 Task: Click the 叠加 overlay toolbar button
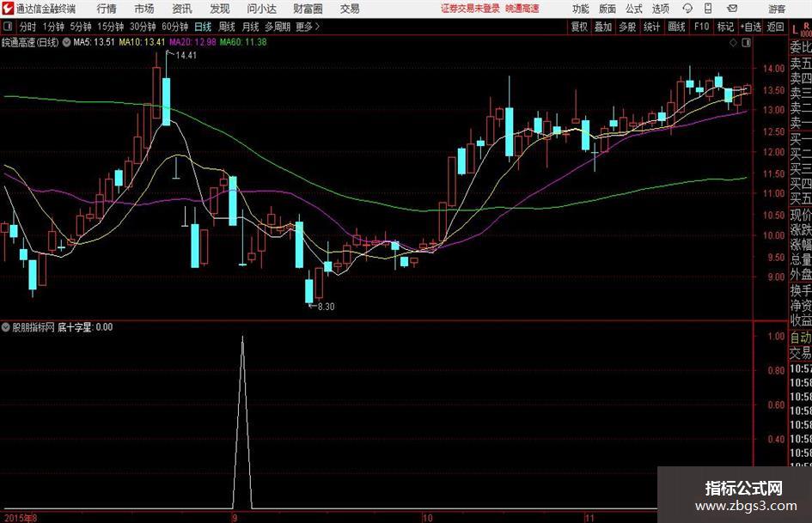[x=603, y=27]
